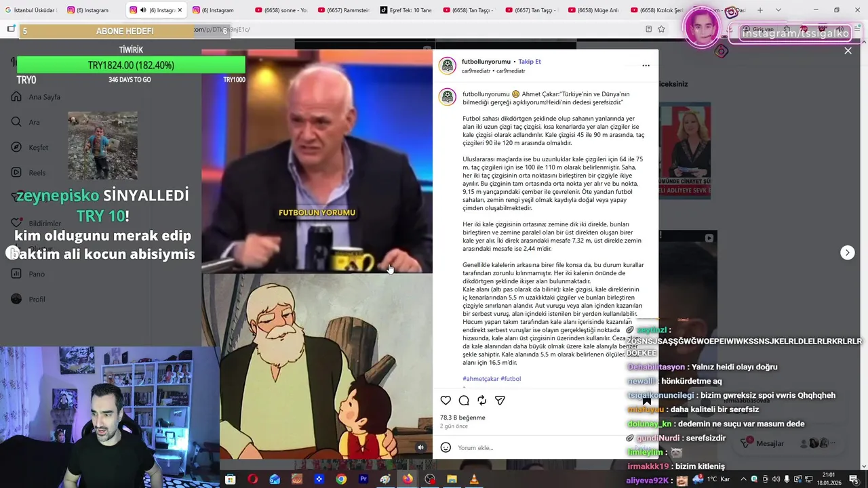View likes count 78,3 B beğenme
Screen dimensions: 868x488
pos(462,418)
